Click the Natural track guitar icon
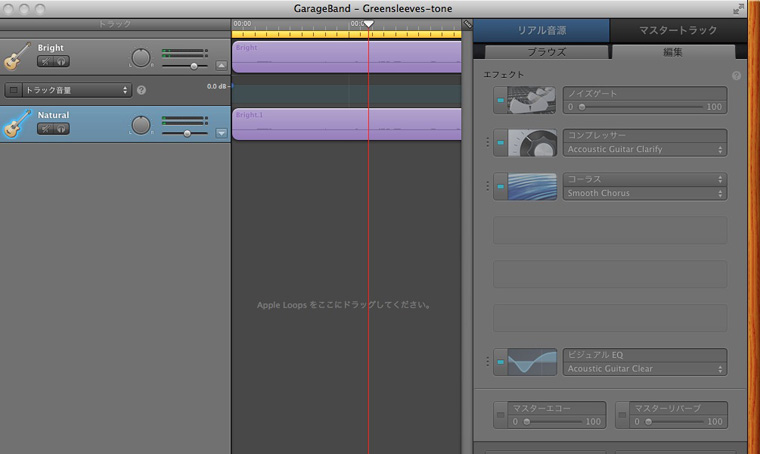The image size is (760, 454). point(15,124)
